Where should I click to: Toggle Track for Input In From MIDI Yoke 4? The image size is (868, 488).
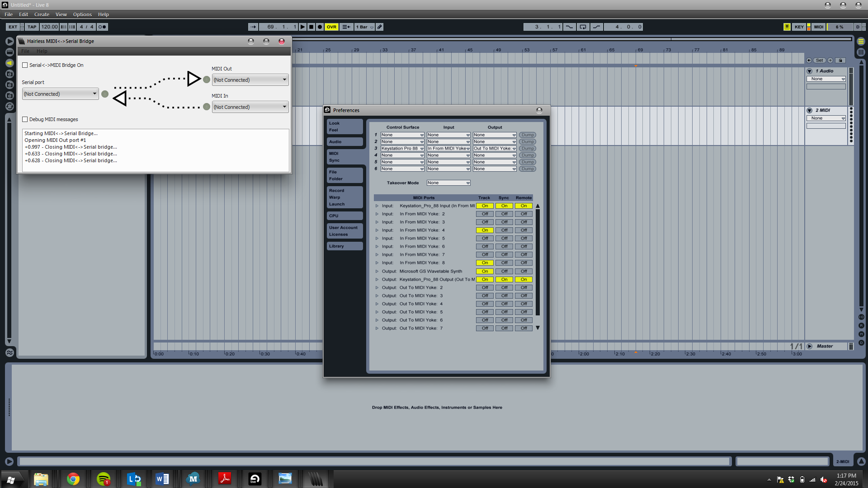point(485,230)
